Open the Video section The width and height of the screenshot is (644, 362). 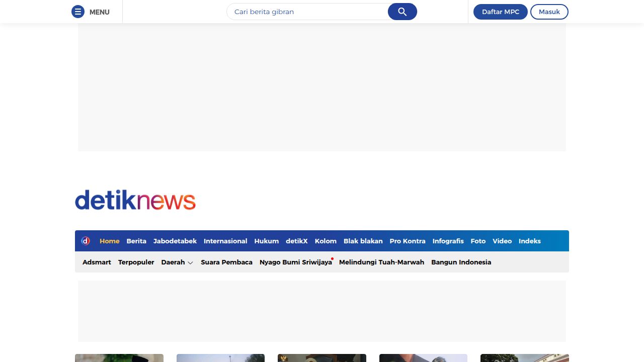(x=502, y=241)
